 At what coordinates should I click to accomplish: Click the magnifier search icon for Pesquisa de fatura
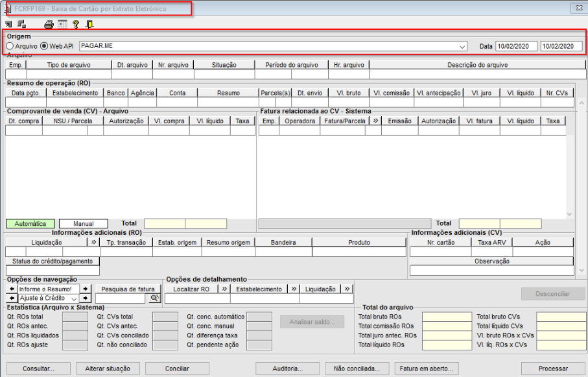click(154, 298)
